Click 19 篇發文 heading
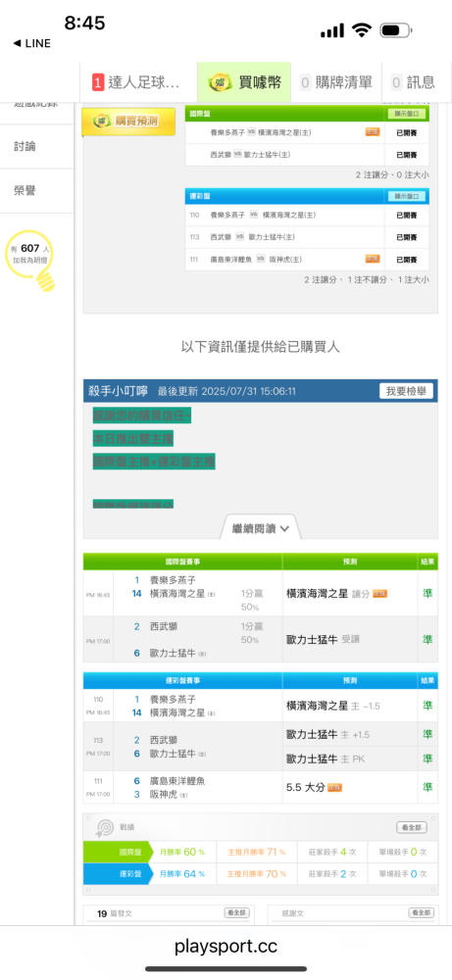The image size is (452, 980). coord(115,913)
